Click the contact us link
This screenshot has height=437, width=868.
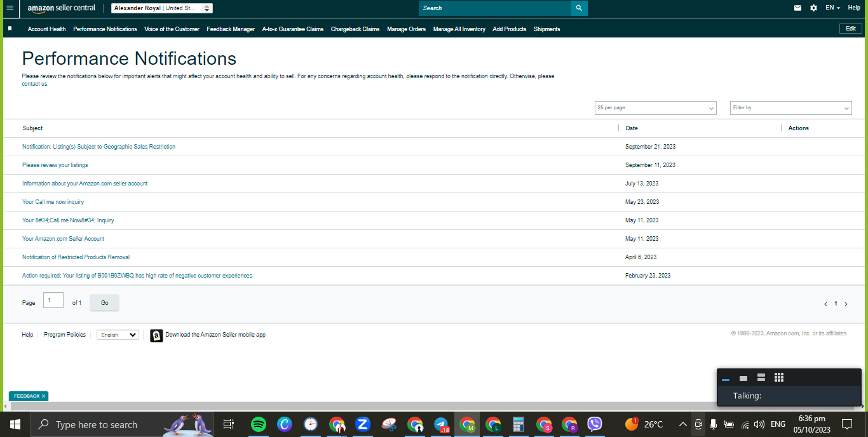tap(35, 84)
